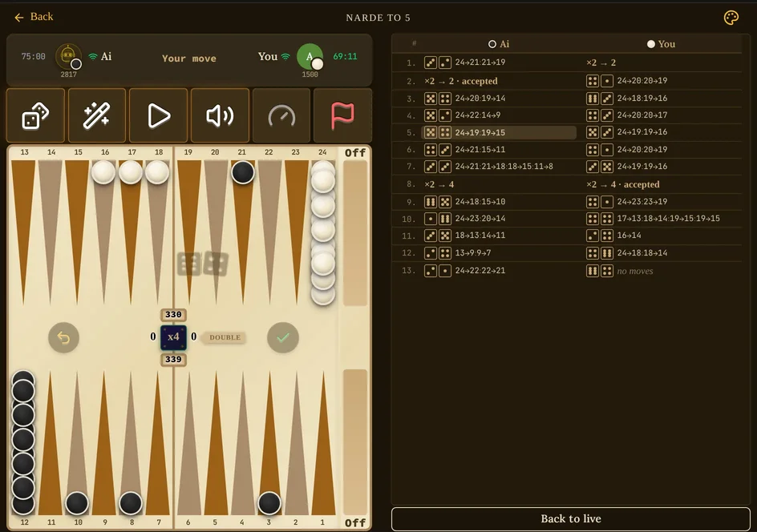Select Ai move 24→21:21→19 in row 1
757x532 pixels.
pyautogui.click(x=480, y=62)
